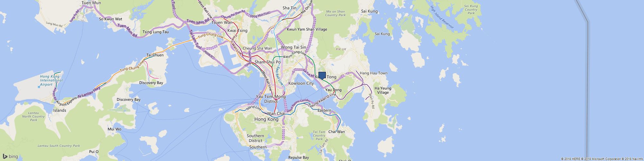Select the Discovery Bay town label
The image size is (644, 161).
click(151, 83)
